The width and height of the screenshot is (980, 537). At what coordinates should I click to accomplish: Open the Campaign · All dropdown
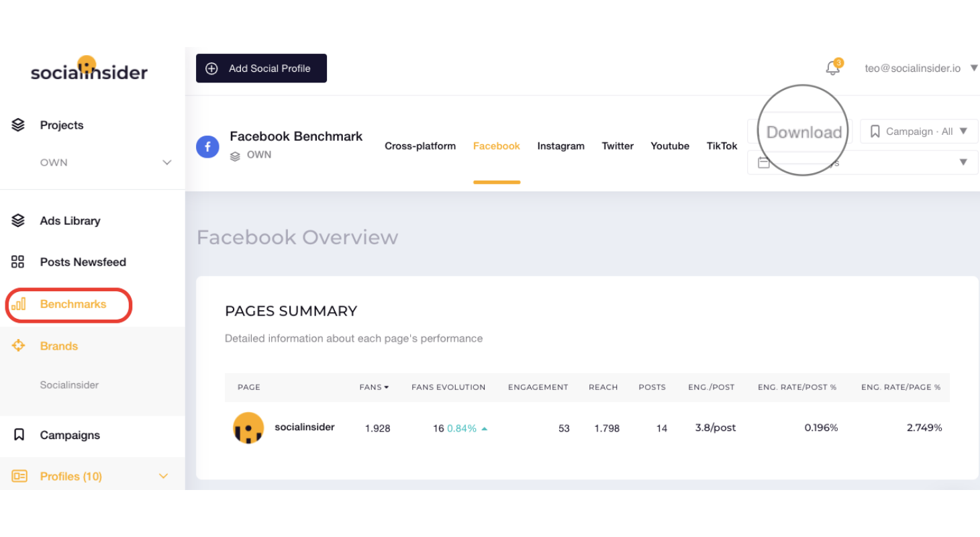[919, 132]
